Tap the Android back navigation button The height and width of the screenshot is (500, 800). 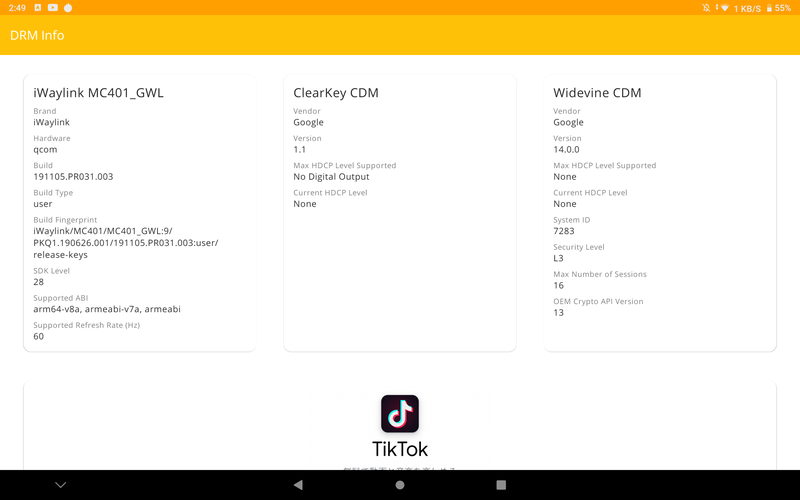[298, 485]
